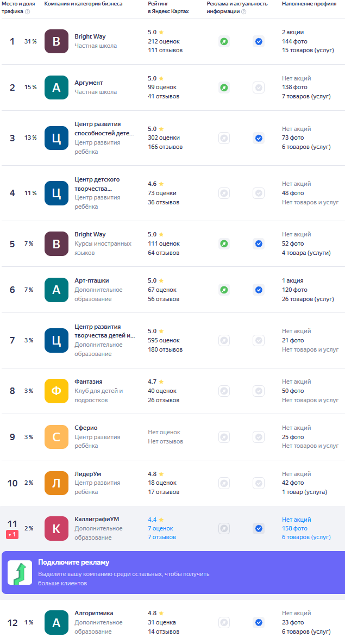Click the blue verified checkmark for Алгоритмика
This screenshot has height=644, width=345.
[258, 623]
